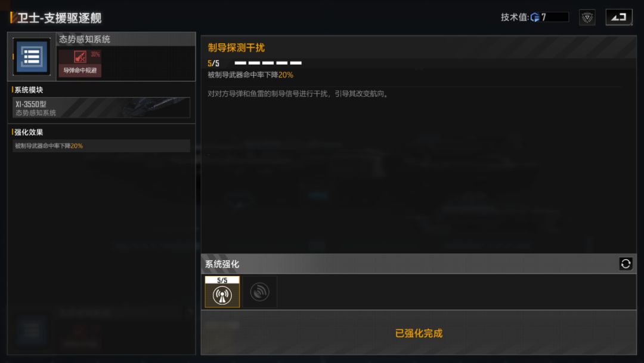Click the return arrow back button
This screenshot has height=363, width=644.
tap(619, 17)
